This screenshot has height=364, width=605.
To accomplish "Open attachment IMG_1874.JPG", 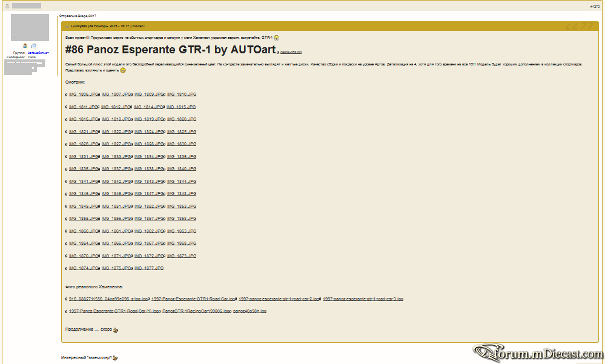I will pyautogui.click(x=84, y=268).
